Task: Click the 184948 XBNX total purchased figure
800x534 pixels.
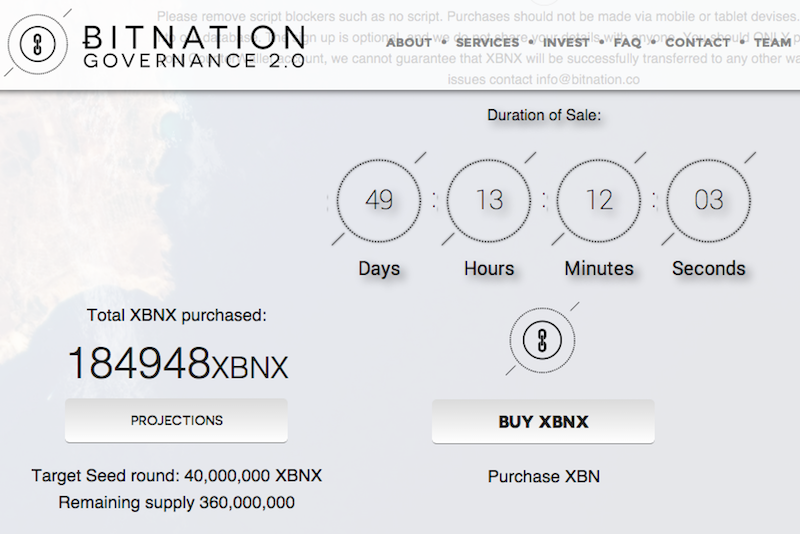Action: tap(177, 364)
